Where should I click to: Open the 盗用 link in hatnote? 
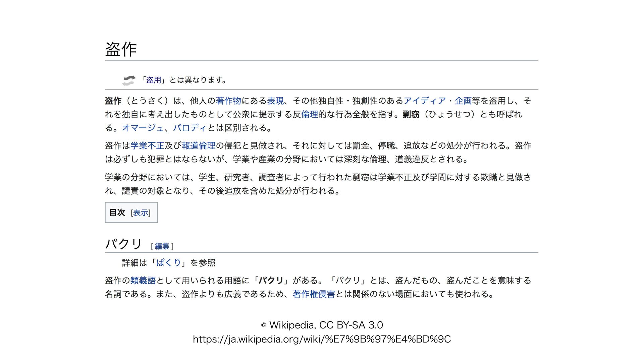pos(154,80)
